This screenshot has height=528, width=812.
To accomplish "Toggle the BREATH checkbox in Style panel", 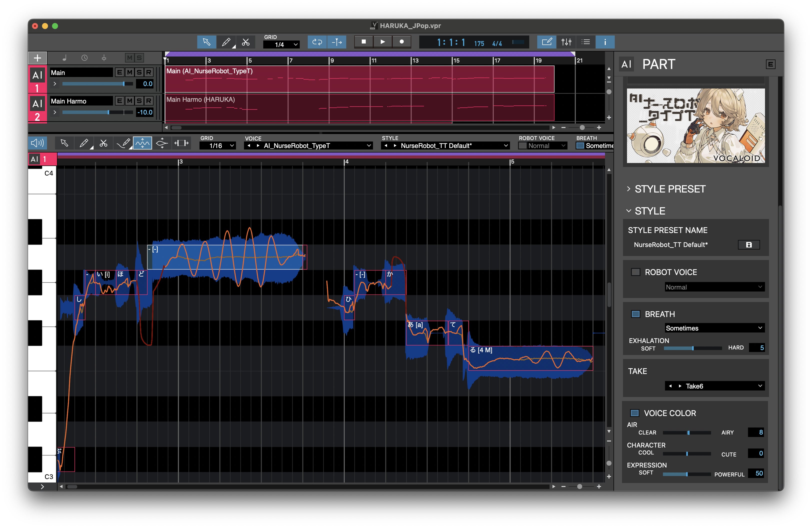I will tap(635, 314).
